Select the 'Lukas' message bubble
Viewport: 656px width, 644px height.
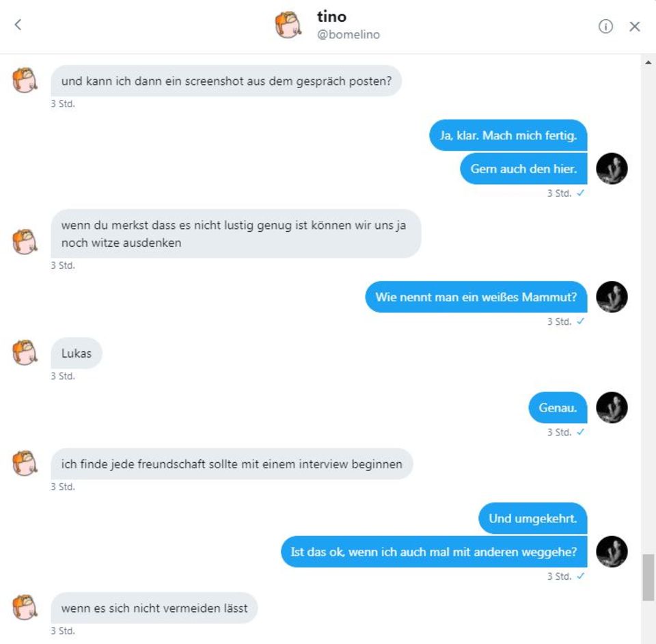[x=77, y=353]
